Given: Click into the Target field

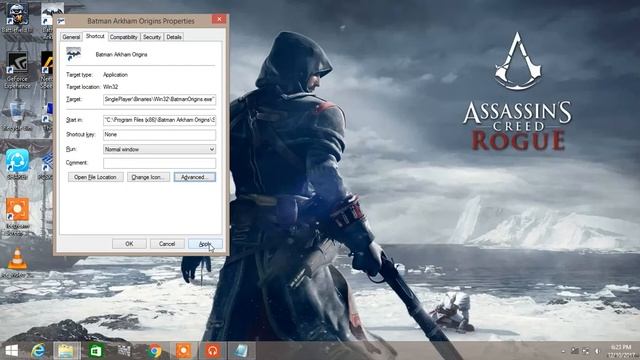Looking at the screenshot, I should click(159, 100).
